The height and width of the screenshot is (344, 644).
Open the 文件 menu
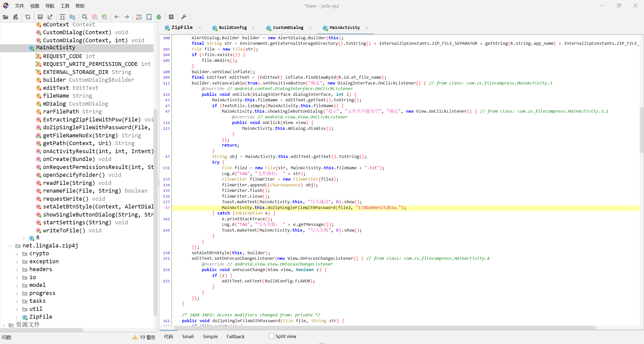[20, 6]
